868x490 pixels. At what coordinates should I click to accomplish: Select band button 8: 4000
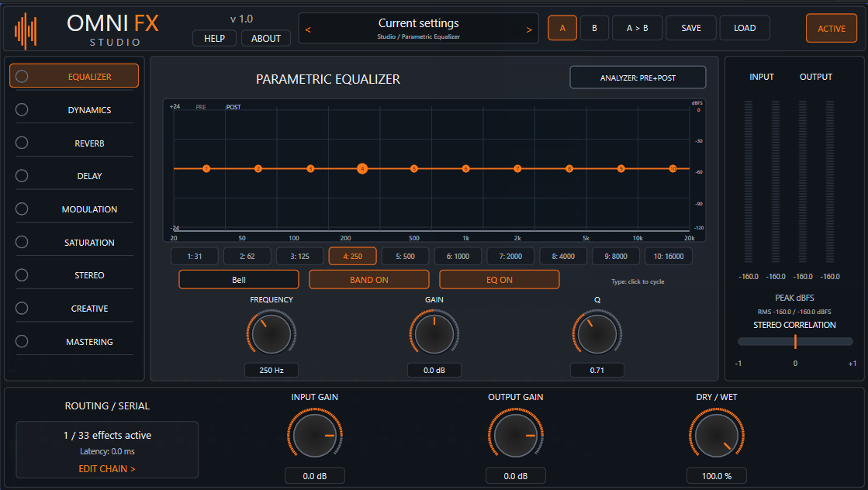point(563,256)
